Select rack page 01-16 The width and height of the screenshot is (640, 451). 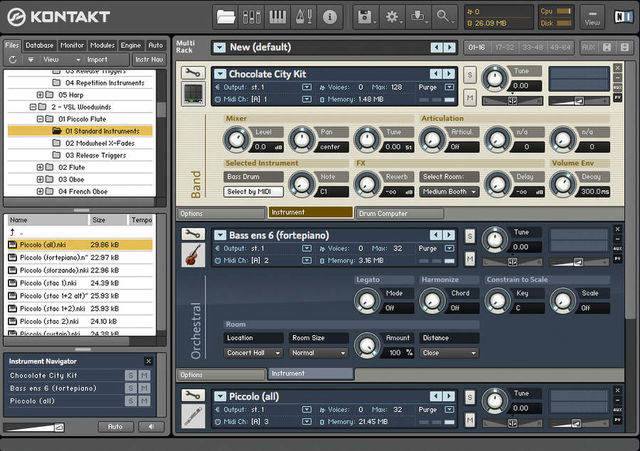click(477, 47)
